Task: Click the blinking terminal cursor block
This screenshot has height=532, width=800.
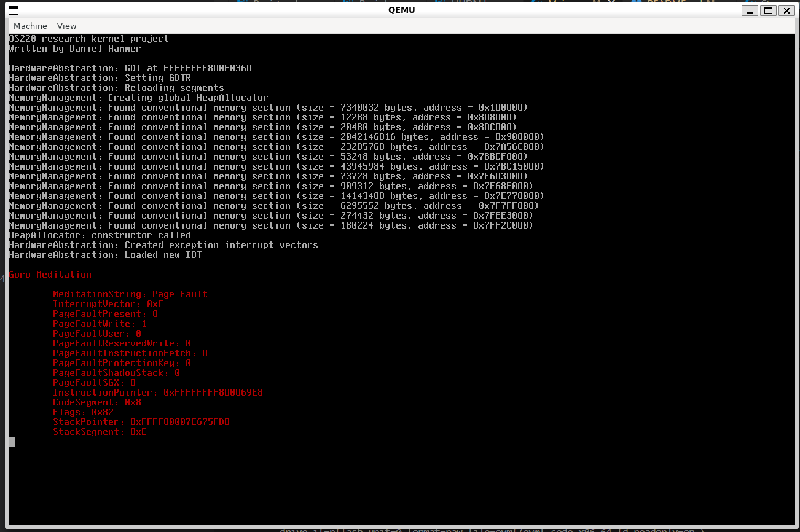Action: point(12,442)
